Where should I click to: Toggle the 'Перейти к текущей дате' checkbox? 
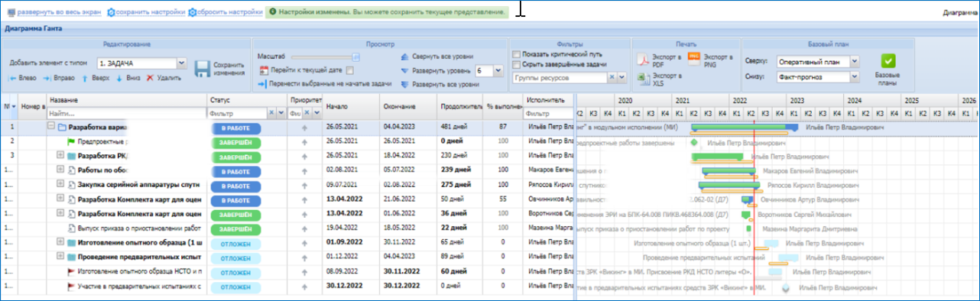coord(349,70)
